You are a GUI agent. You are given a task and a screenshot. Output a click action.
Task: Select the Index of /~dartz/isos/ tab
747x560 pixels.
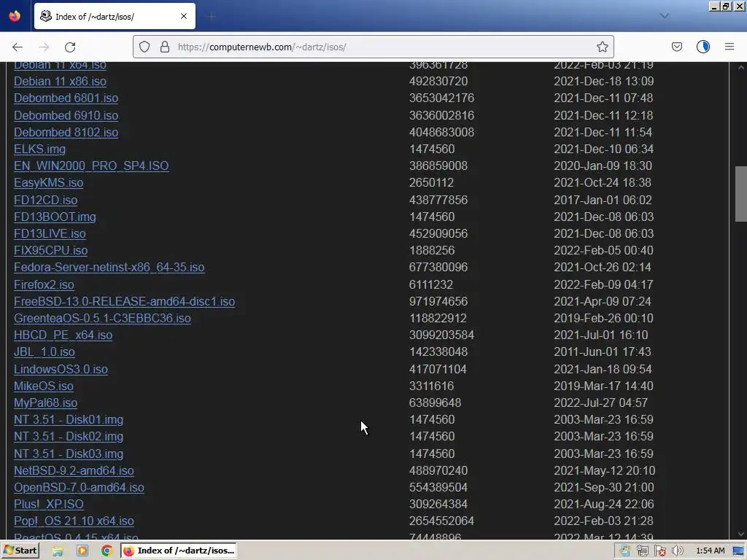click(115, 16)
